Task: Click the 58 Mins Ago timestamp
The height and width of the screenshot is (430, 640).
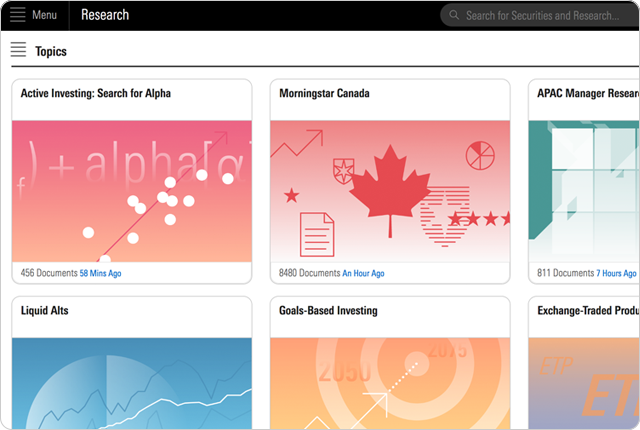Action: [100, 273]
